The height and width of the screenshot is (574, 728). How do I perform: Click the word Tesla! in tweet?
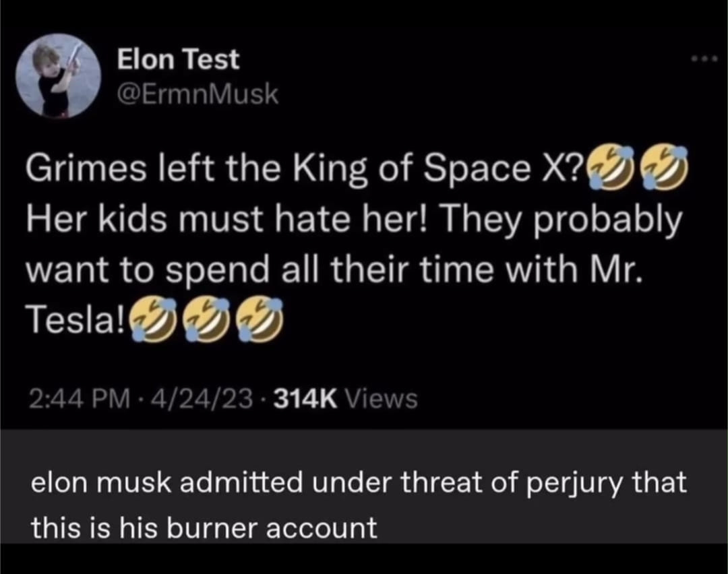74,316
